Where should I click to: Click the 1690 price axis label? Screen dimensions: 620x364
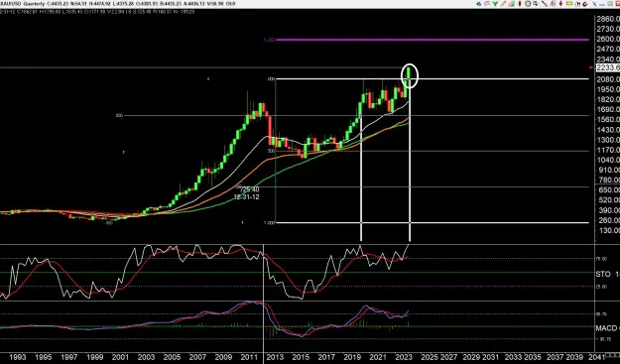click(x=608, y=109)
